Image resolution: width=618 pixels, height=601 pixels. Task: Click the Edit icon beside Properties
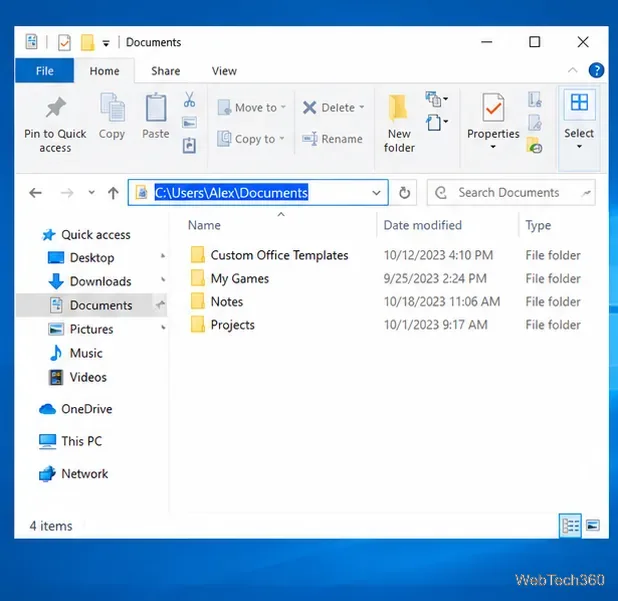coord(535,123)
